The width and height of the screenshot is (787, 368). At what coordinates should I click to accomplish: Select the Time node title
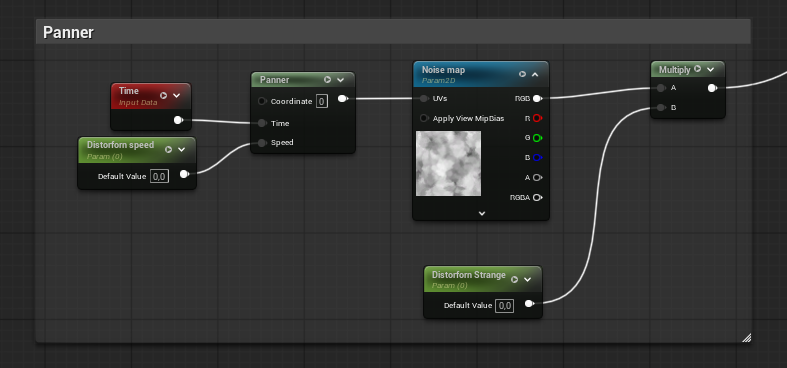pos(128,91)
